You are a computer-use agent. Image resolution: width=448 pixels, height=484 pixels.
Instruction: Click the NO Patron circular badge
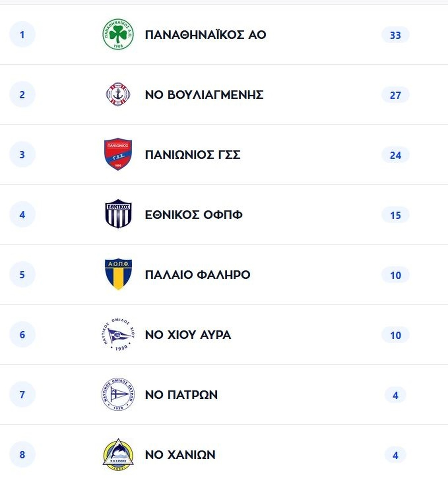(118, 394)
